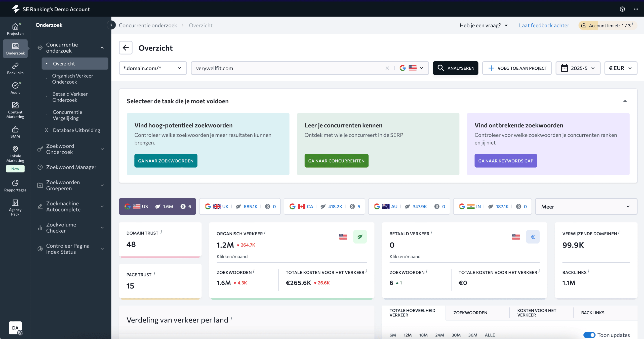Collapse Concurrentie onderzoek sidebar group
Viewport: 644px width, 339px height.
pos(102,48)
